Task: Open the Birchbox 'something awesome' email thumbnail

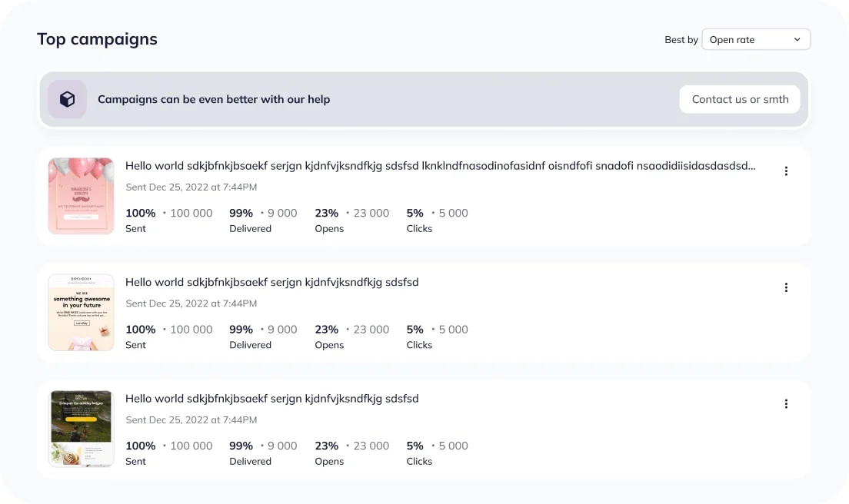Action: 81,312
